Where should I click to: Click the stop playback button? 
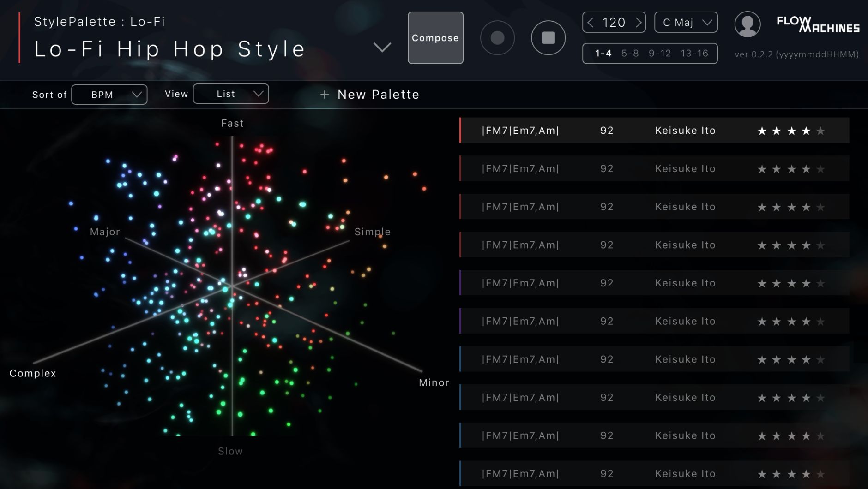pyautogui.click(x=548, y=38)
